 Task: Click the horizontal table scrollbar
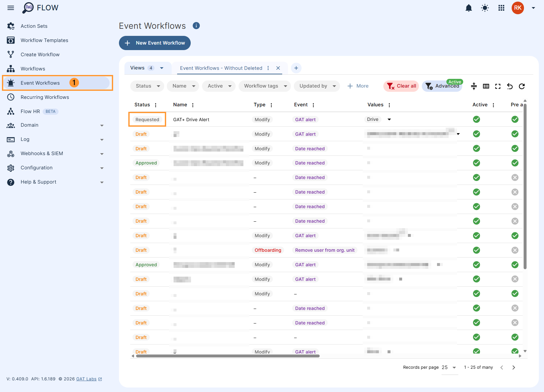[228, 356]
